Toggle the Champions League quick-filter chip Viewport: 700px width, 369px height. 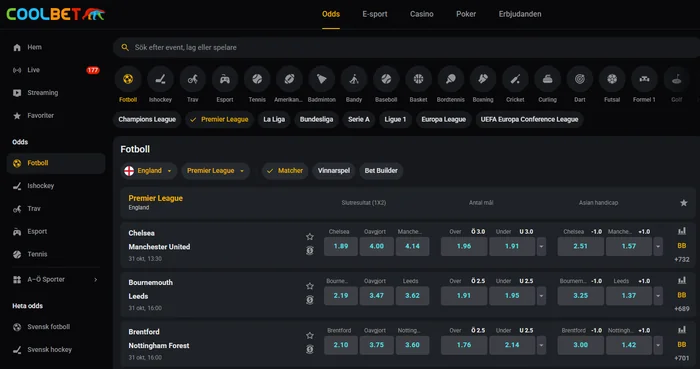[x=147, y=120]
